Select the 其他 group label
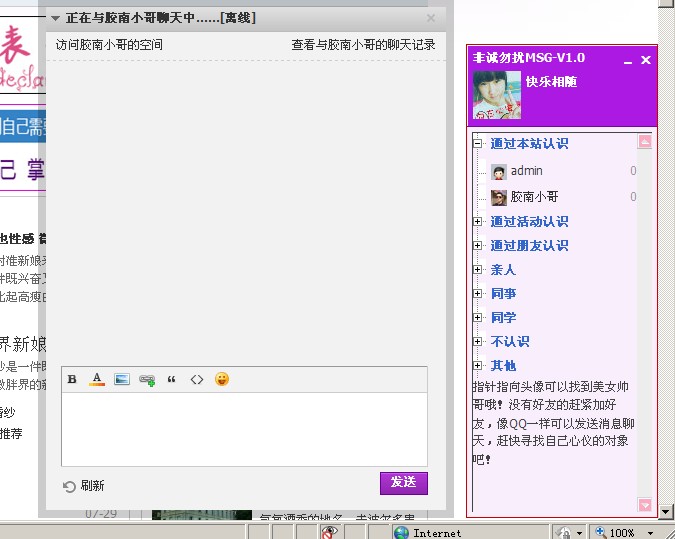This screenshot has width=675, height=539. (x=503, y=366)
